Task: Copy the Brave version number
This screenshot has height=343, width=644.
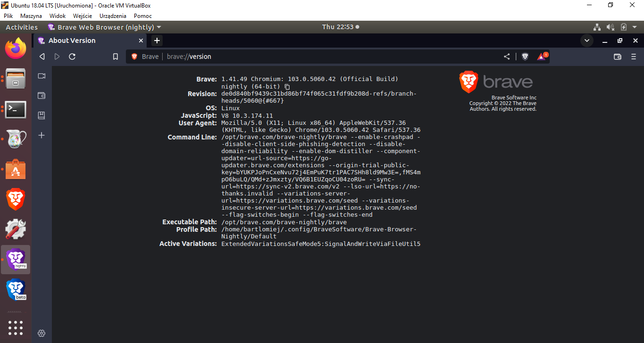Action: 287,86
